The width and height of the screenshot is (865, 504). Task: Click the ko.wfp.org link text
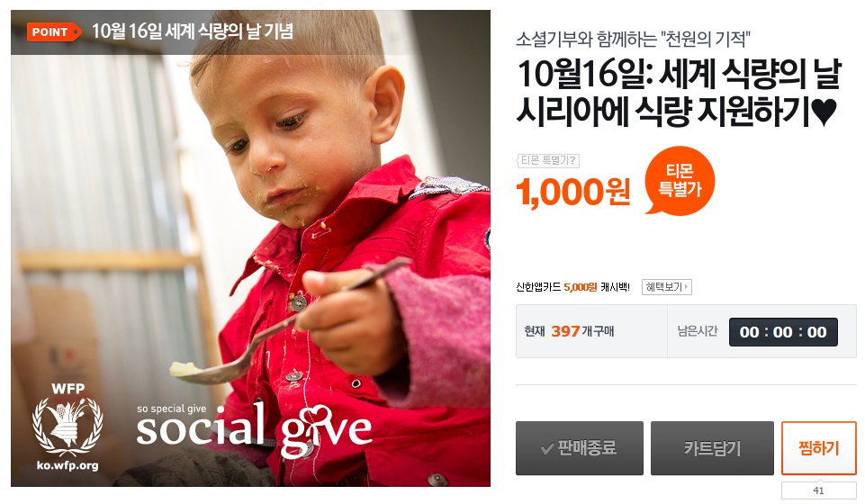[x=68, y=465]
